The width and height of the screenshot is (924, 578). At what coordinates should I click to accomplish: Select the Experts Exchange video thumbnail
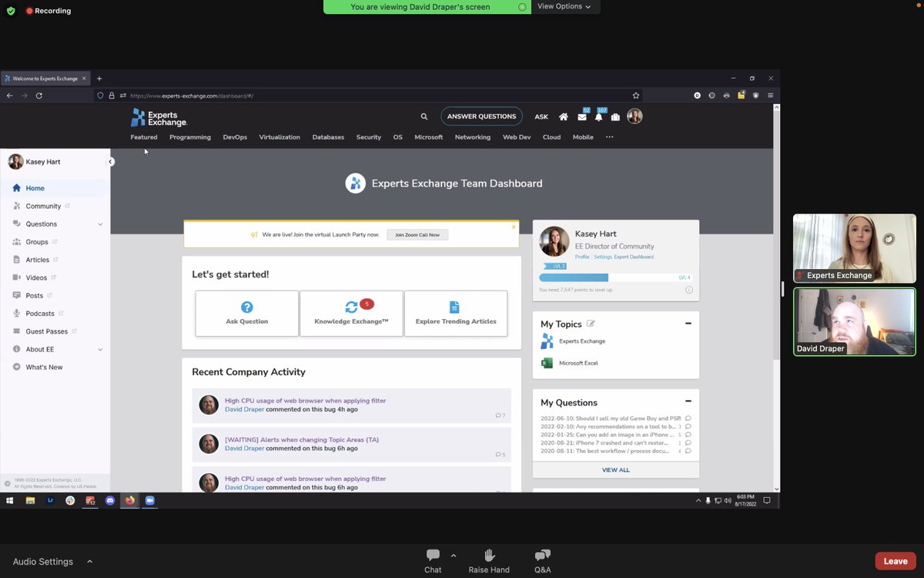point(855,248)
